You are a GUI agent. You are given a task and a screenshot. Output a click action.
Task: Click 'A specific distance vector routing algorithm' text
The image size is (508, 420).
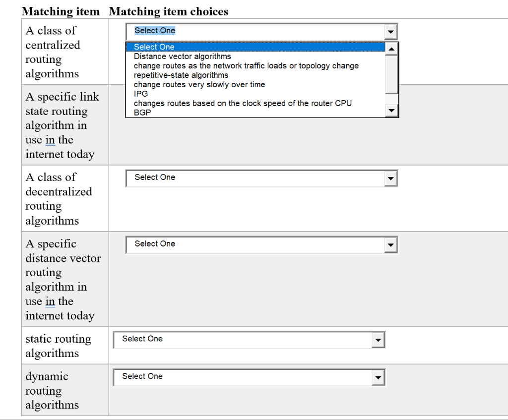63,280
